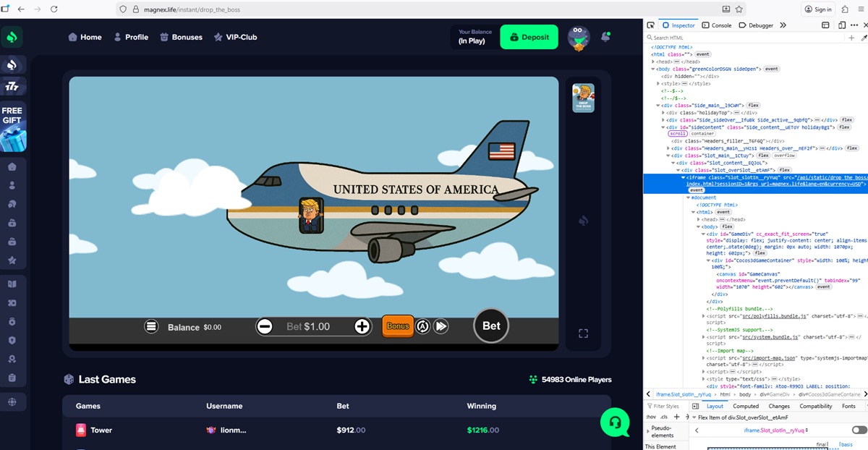This screenshot has height=450, width=868.
Task: Open live support chat bubble
Action: pyautogui.click(x=614, y=422)
